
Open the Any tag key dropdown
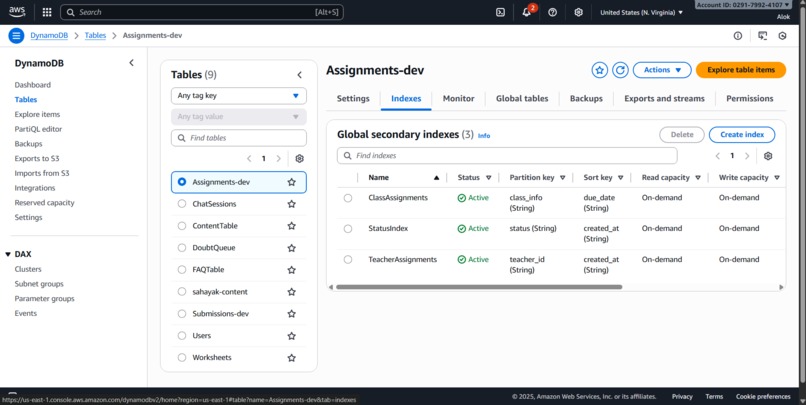coord(239,96)
